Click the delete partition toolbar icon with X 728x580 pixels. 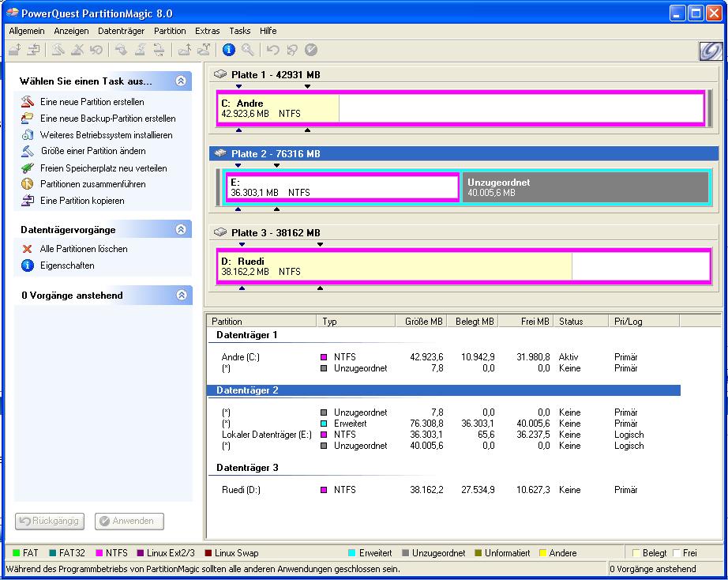[x=77, y=50]
